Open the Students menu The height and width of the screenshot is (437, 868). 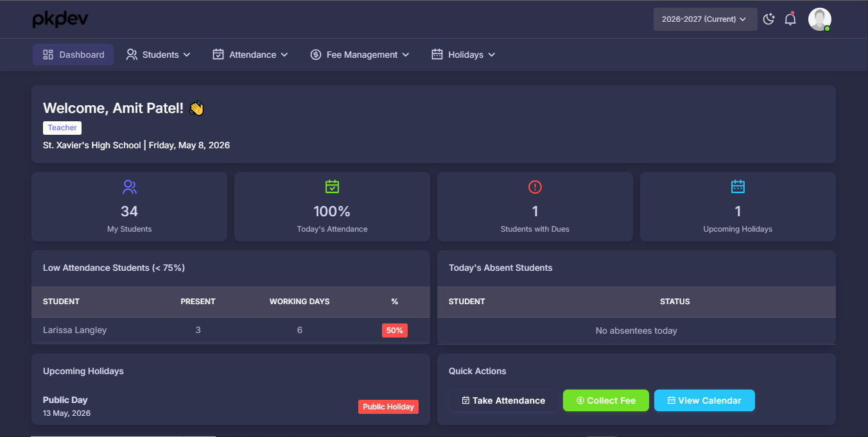point(159,55)
